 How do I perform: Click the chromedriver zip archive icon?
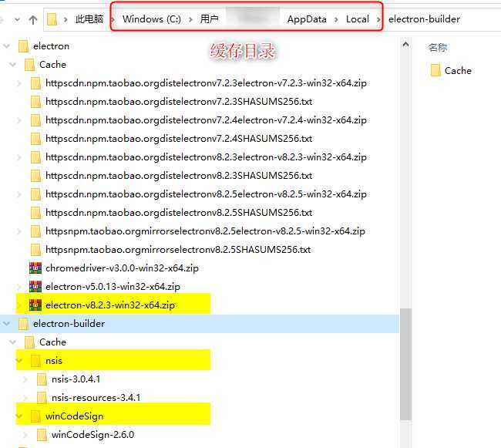click(35, 268)
